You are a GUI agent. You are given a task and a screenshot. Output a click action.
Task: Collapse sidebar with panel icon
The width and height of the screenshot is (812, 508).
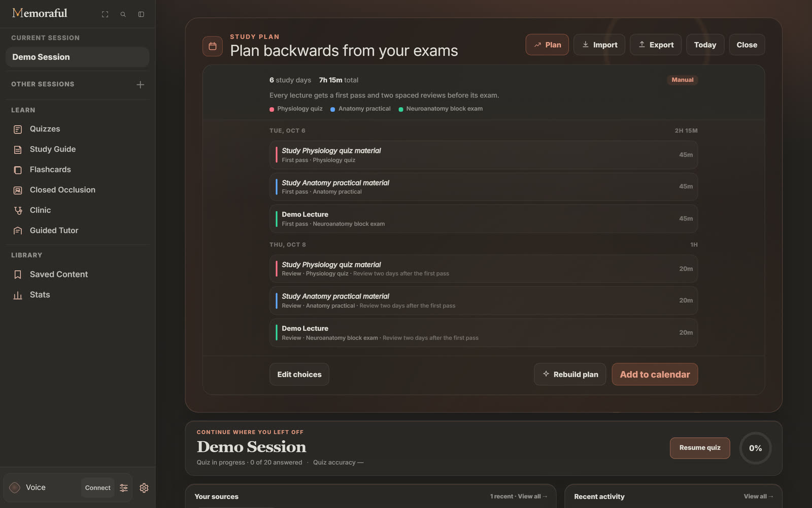tap(141, 14)
